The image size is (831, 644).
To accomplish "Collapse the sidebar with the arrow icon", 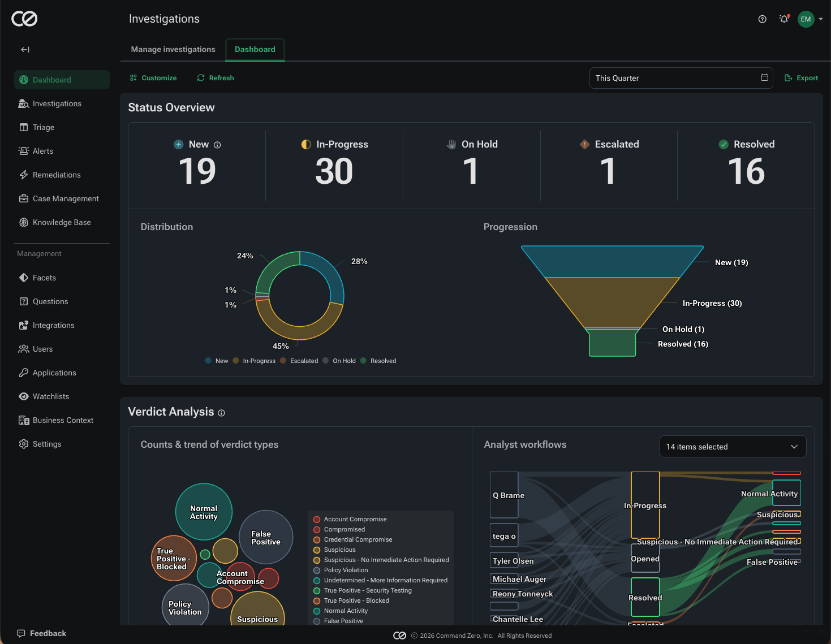I will point(25,50).
